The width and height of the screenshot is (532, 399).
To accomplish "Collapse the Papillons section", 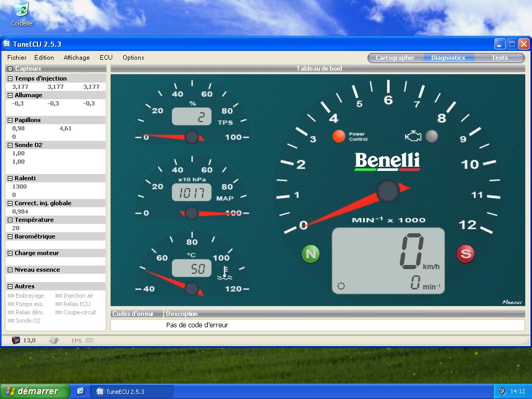I will 10,120.
